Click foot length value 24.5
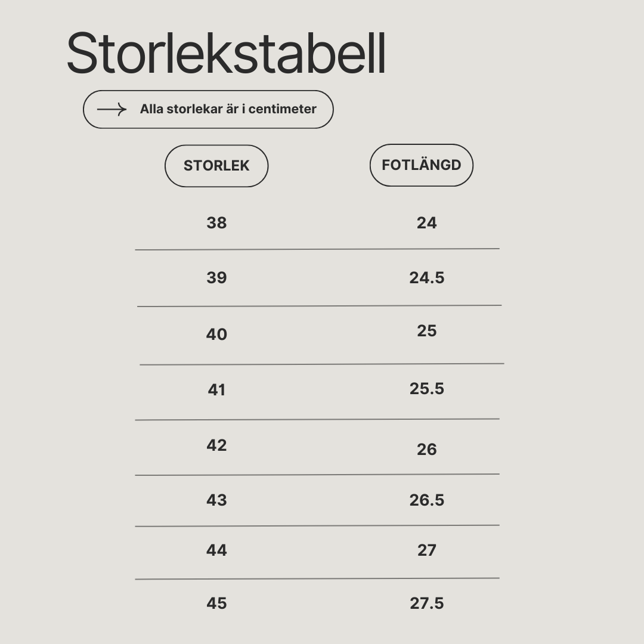 427,278
